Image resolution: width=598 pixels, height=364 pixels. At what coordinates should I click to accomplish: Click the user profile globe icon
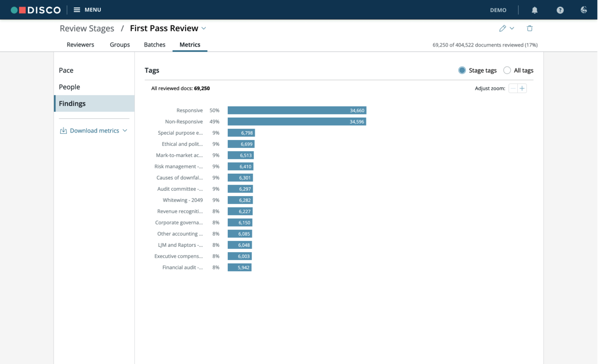(584, 10)
